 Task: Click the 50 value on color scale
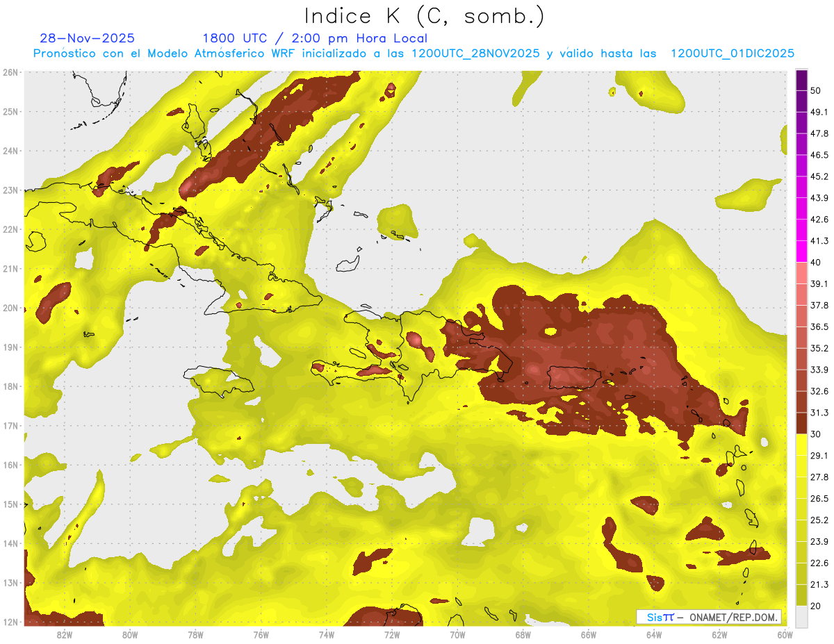(816, 90)
